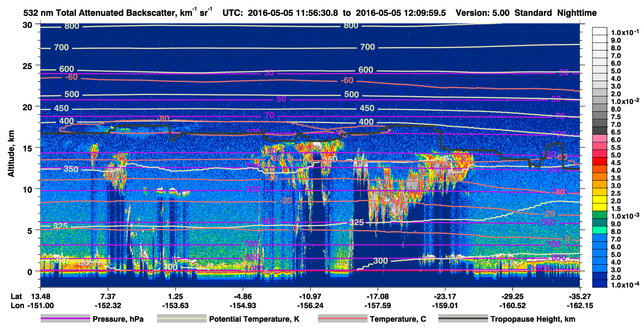Click the latitude value -4.86

point(242,297)
